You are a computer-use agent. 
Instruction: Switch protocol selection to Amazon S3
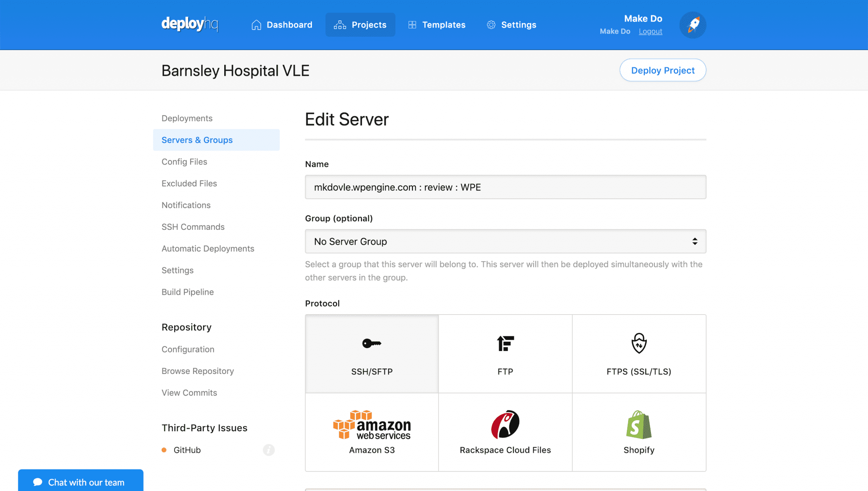click(372, 432)
